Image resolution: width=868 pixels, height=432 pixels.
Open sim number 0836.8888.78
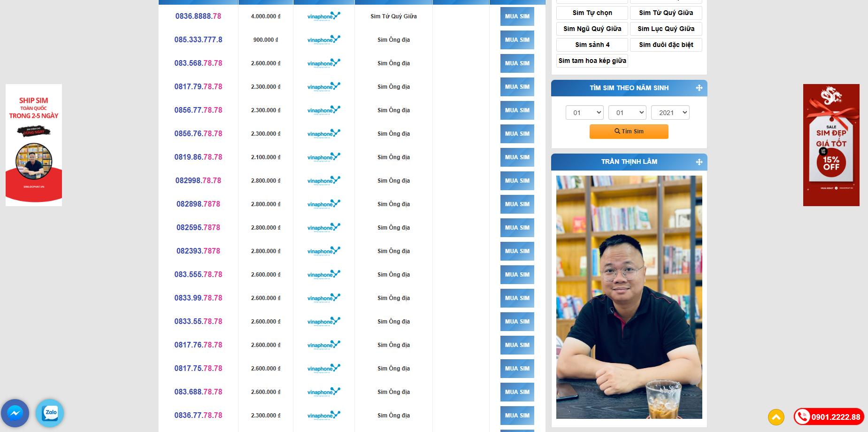pyautogui.click(x=198, y=16)
